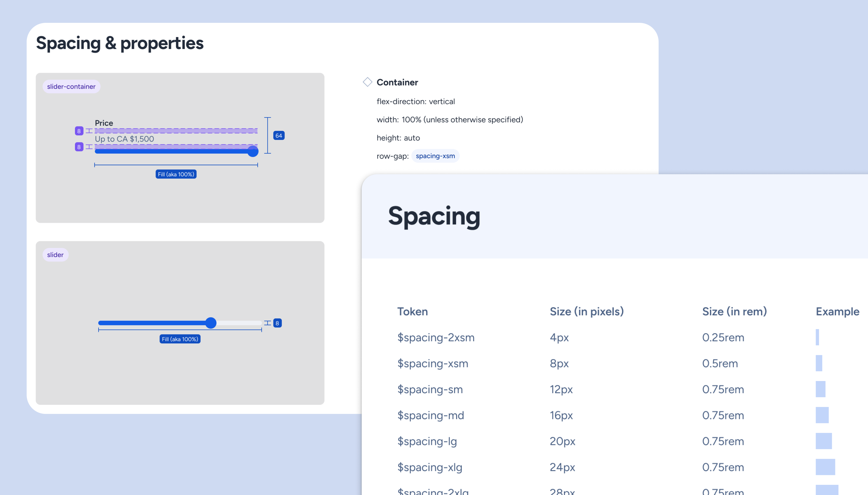
Task: Select the Example column header
Action: [x=837, y=312]
